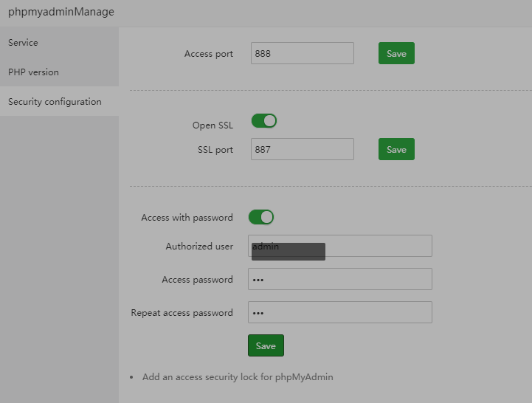Disable the Access with password switch
This screenshot has width=532, height=403.
(261, 217)
